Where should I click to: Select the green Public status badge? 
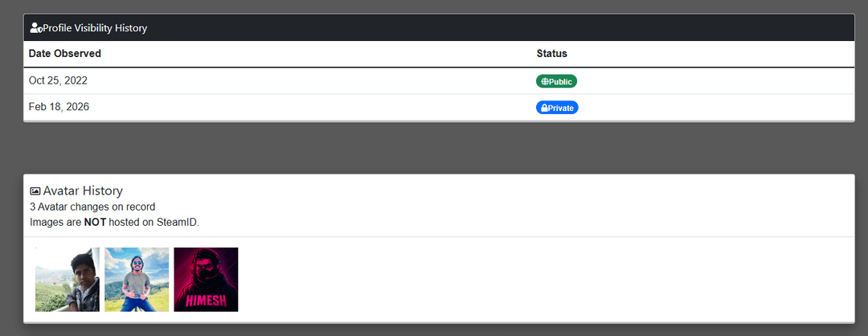(x=556, y=81)
